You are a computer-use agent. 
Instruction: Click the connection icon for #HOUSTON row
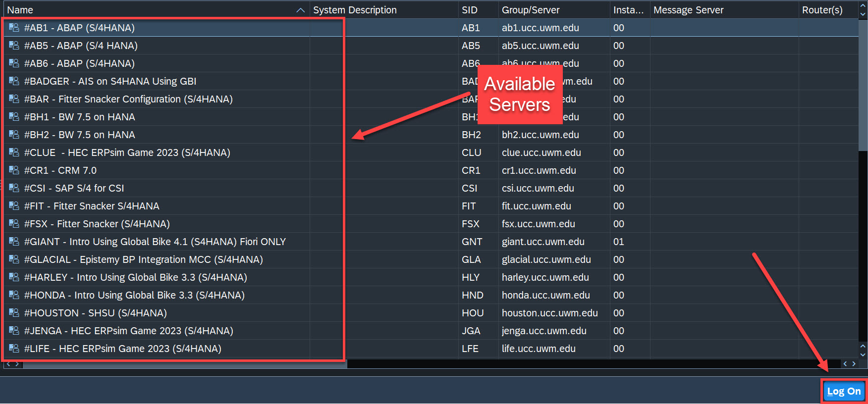pos(14,313)
